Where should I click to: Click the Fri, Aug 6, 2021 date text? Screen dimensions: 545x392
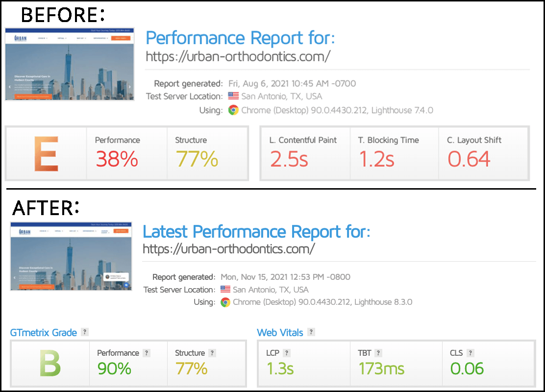[292, 83]
